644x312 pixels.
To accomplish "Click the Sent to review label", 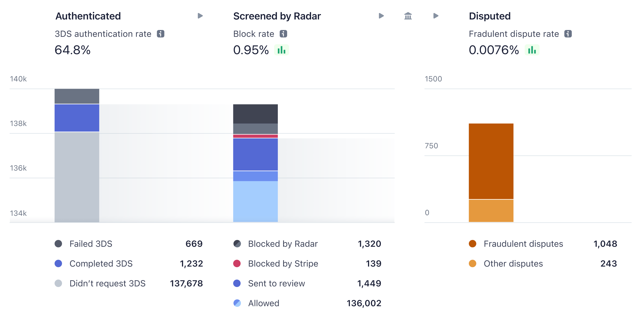I will click(x=276, y=283).
